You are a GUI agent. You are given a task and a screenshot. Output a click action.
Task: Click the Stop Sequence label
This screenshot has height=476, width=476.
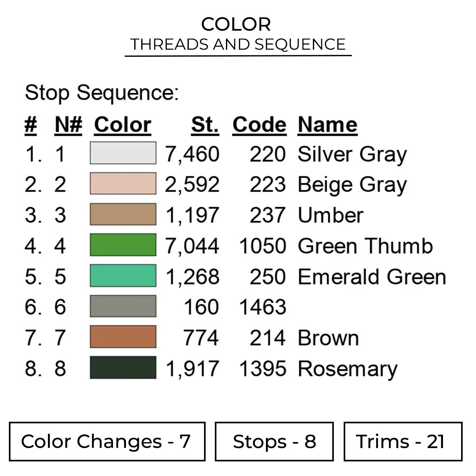click(x=102, y=93)
